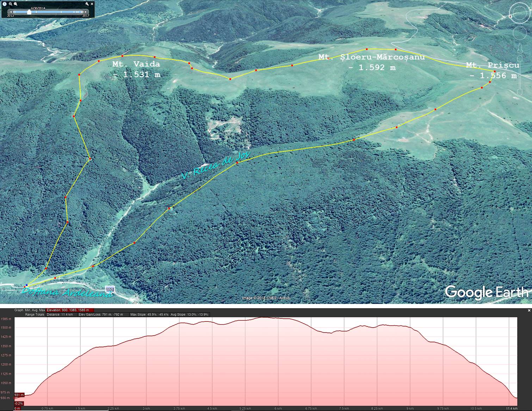Viewport: 532px width, 411px height.
Task: Click the look-around joystick ring
Action: 519,15
